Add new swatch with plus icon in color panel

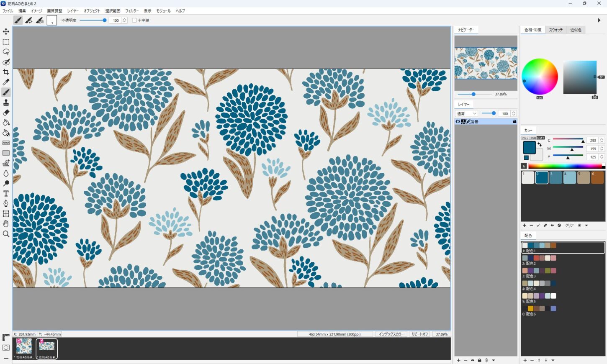[x=525, y=226]
